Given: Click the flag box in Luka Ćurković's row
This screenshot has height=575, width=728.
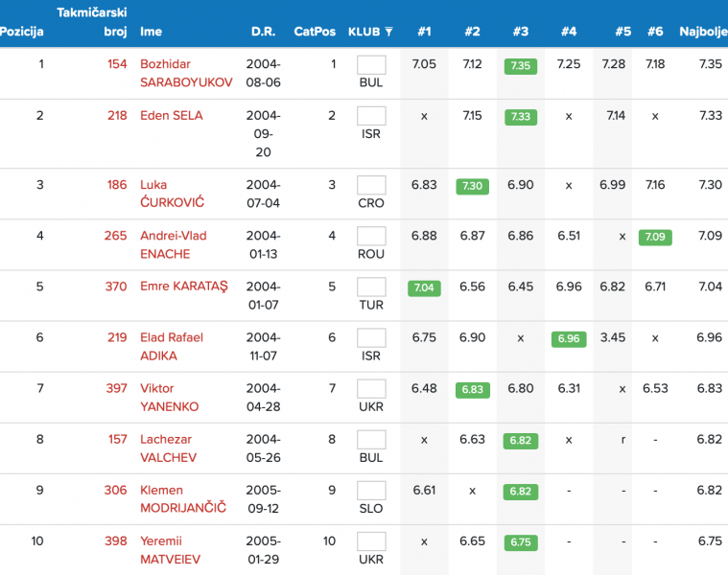Looking at the screenshot, I should point(371,185).
